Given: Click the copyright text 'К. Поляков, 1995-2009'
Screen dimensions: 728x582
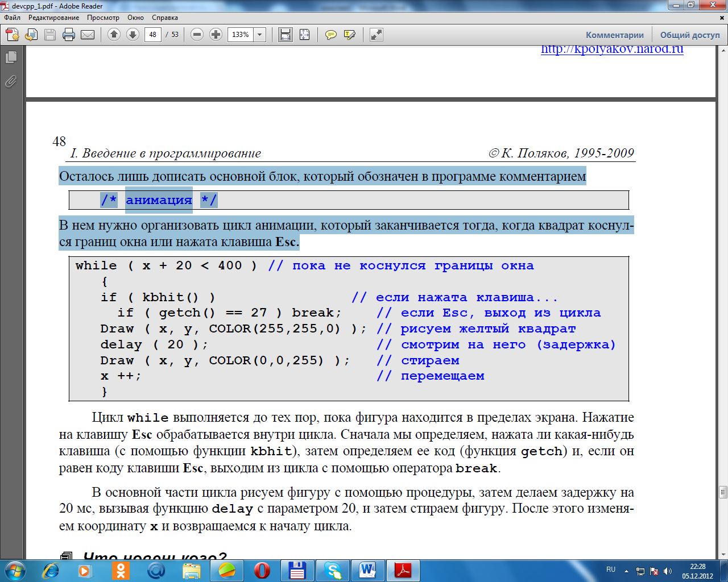Looking at the screenshot, I should coord(568,153).
